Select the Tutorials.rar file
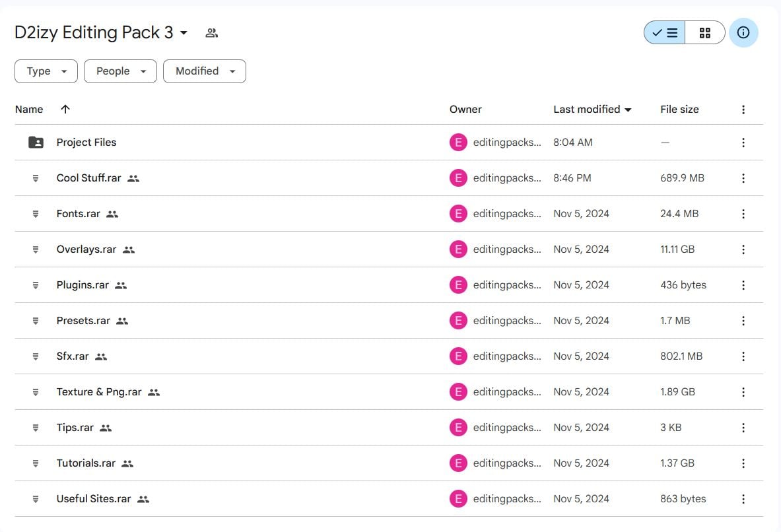 click(x=86, y=463)
